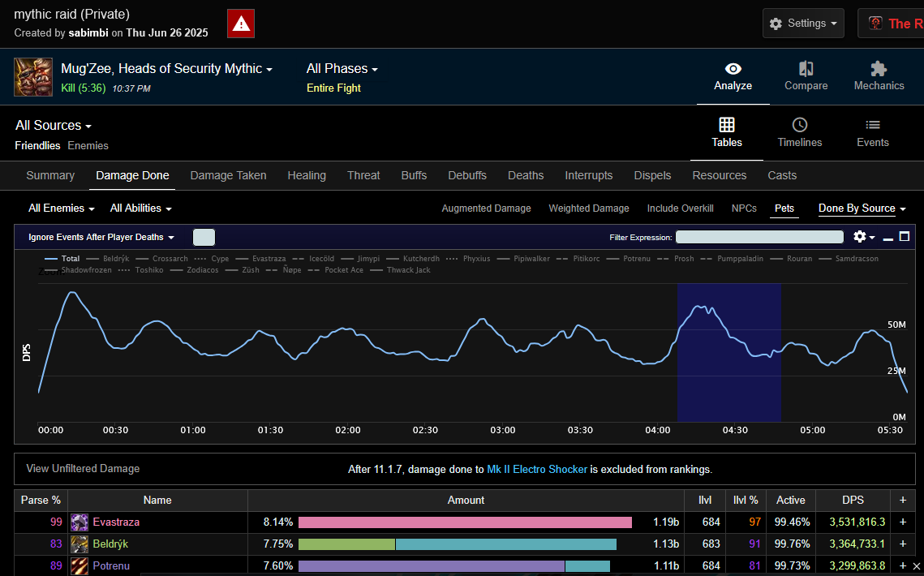
Task: Open the Done By Source dropdown
Action: coord(862,208)
